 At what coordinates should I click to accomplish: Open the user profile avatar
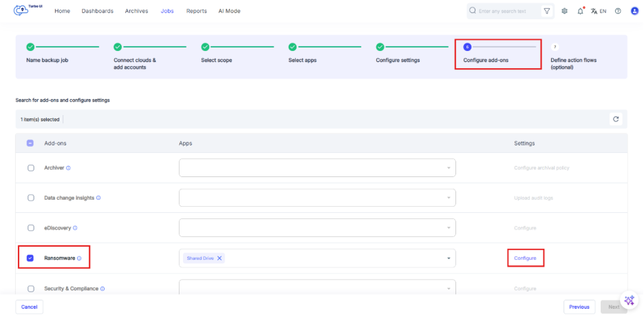634,11
